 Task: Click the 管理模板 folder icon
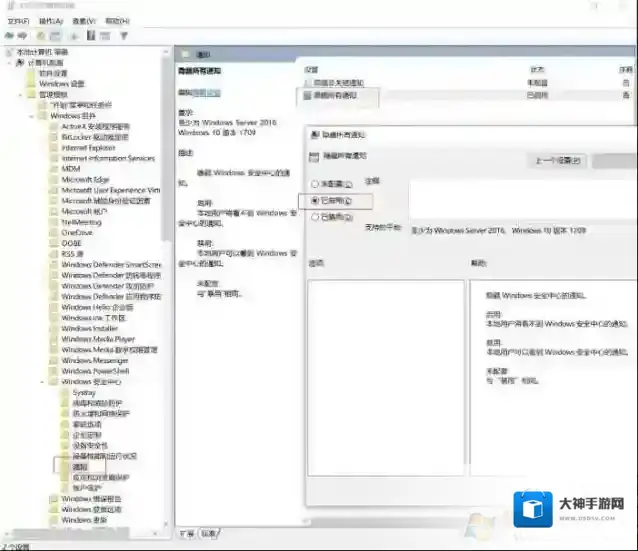(31, 94)
